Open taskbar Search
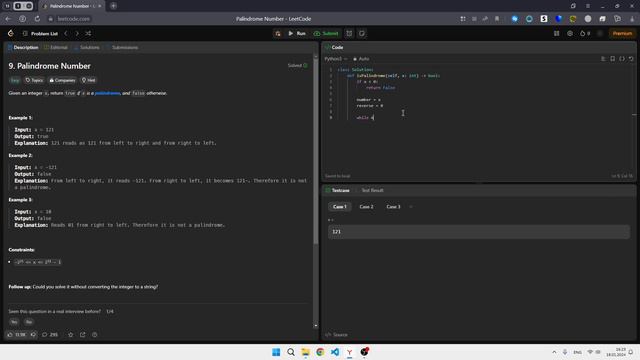 tap(291, 352)
